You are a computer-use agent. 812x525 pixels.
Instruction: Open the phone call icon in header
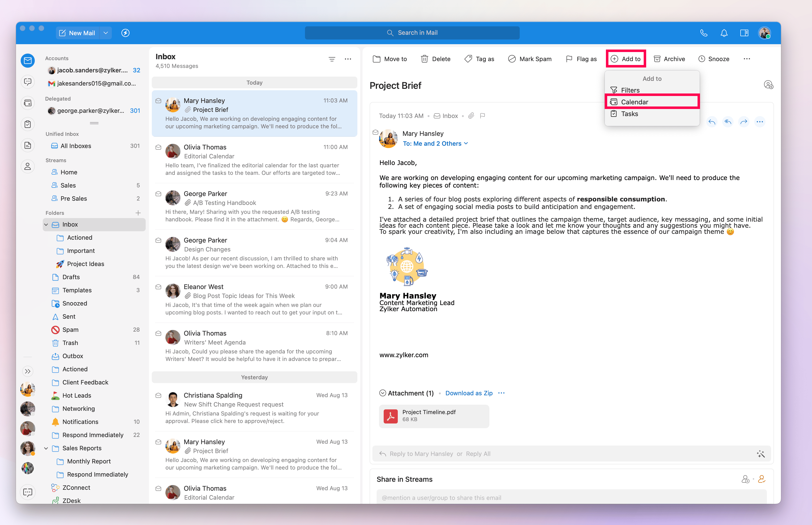[704, 33]
